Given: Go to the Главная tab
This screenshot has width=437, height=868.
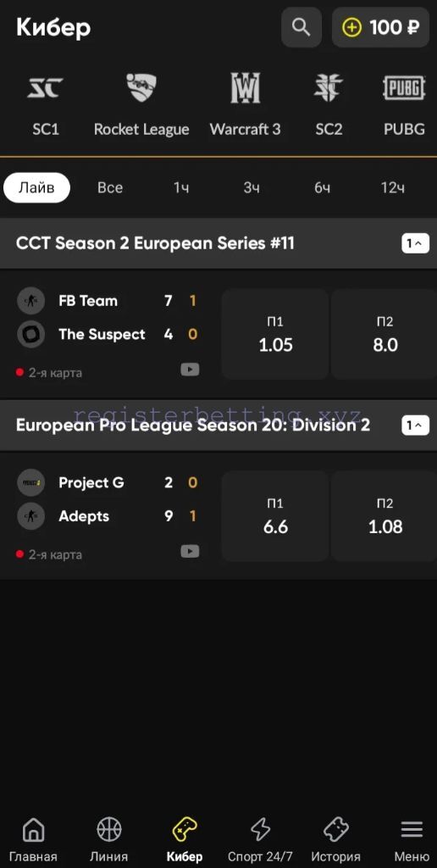Looking at the screenshot, I should coord(33,839).
